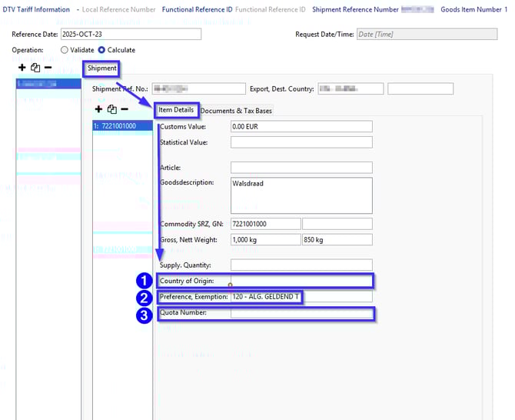Click the copy icon above the shipment list
Viewport: 515px width, 420px height.
[35, 68]
